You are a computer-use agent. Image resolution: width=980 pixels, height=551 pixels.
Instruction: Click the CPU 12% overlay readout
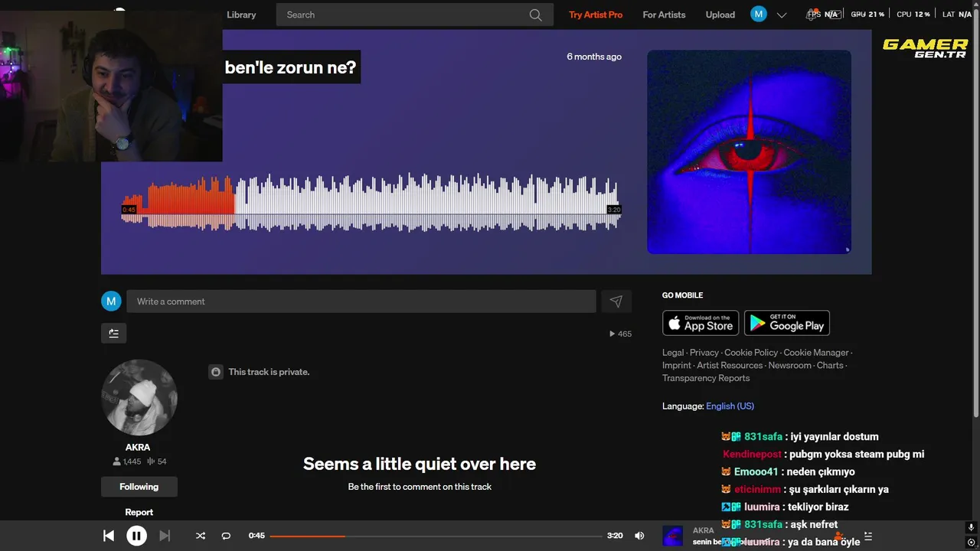(913, 15)
